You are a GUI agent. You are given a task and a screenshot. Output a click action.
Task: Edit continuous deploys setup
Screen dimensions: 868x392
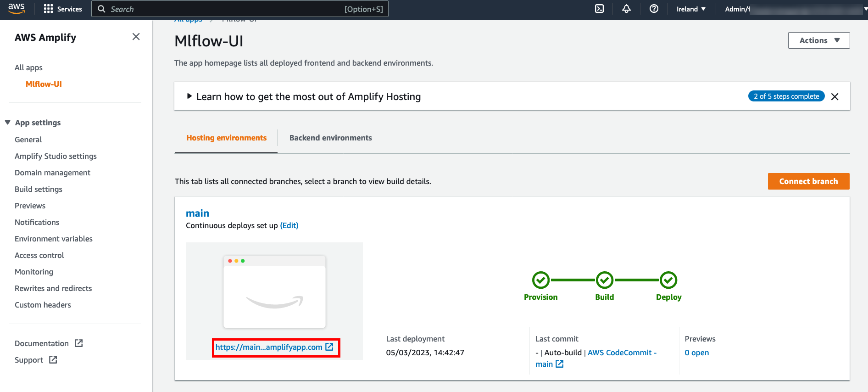tap(289, 225)
